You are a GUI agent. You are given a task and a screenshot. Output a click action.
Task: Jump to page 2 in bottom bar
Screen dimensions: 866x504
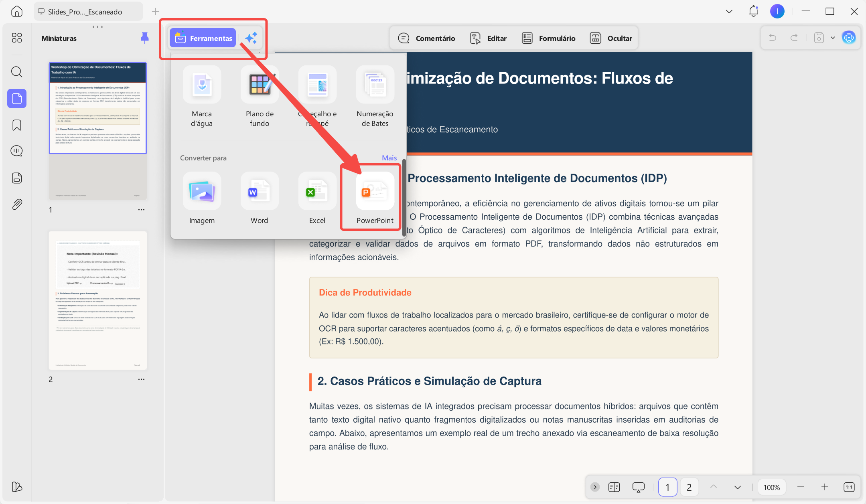tap(689, 487)
